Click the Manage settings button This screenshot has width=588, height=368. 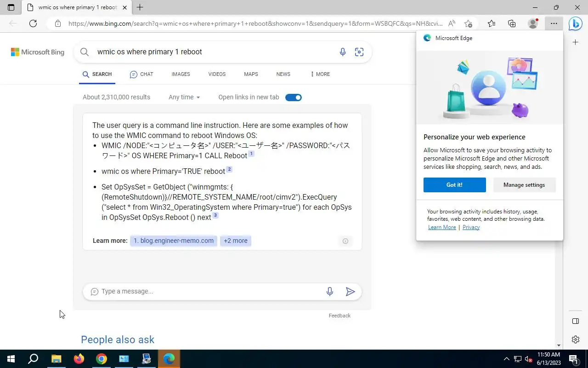(524, 185)
